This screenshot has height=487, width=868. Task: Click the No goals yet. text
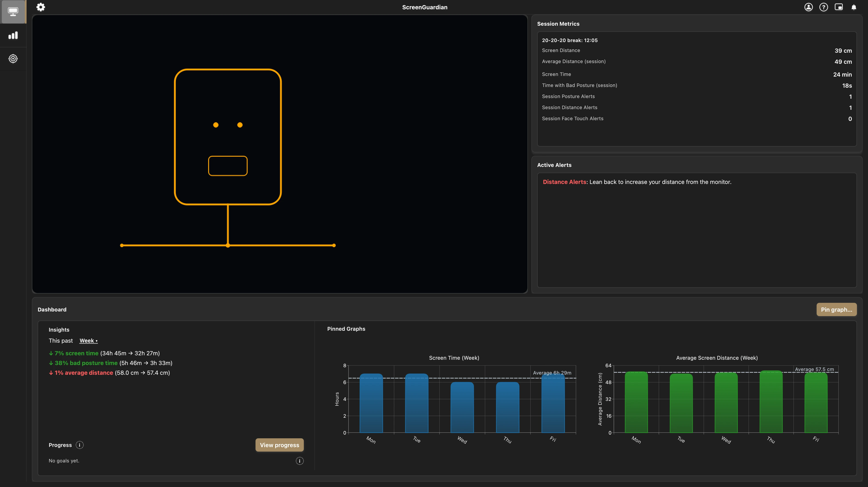(64, 461)
